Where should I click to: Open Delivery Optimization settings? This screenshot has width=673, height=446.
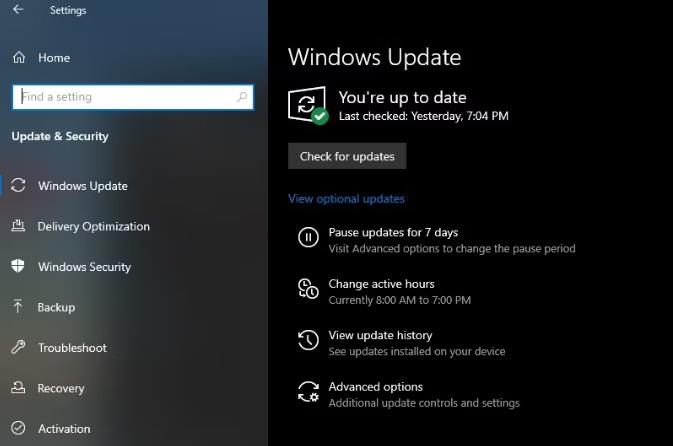pos(94,226)
